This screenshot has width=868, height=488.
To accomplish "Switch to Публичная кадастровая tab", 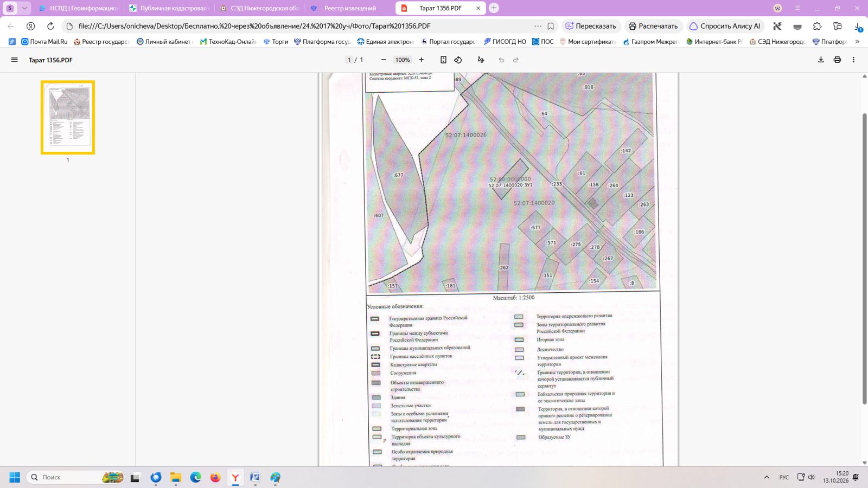I will tap(168, 8).
